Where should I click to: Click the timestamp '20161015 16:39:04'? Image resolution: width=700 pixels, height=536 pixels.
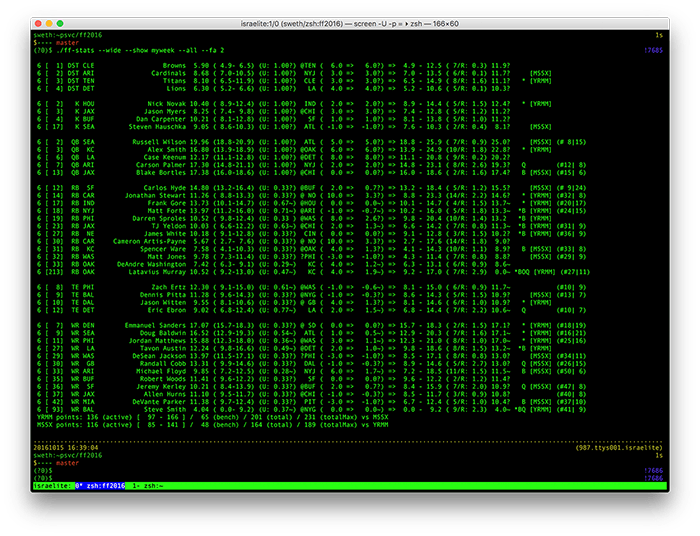click(x=66, y=448)
